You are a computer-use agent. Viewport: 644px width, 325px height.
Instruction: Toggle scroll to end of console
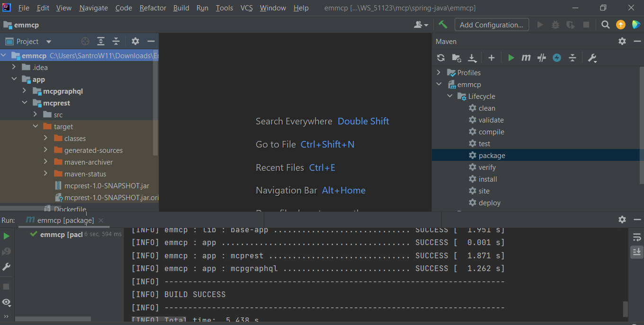(637, 252)
